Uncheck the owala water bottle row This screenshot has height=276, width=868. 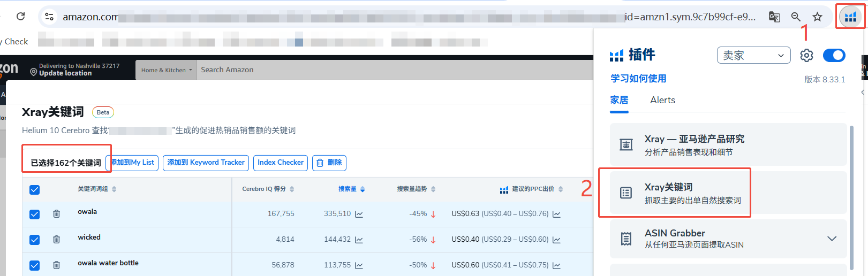pos(35,265)
